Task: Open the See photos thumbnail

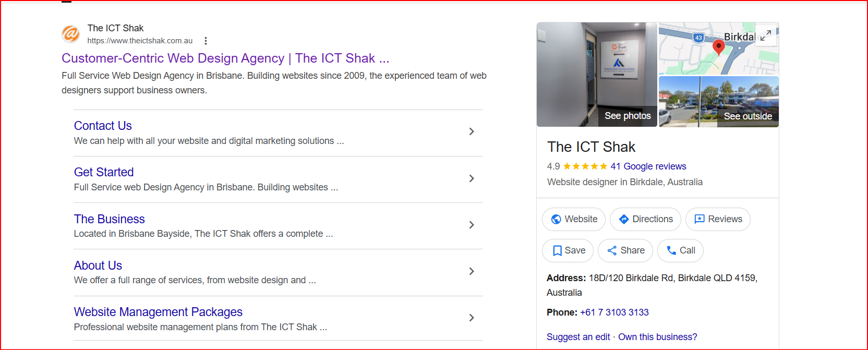Action: (597, 75)
